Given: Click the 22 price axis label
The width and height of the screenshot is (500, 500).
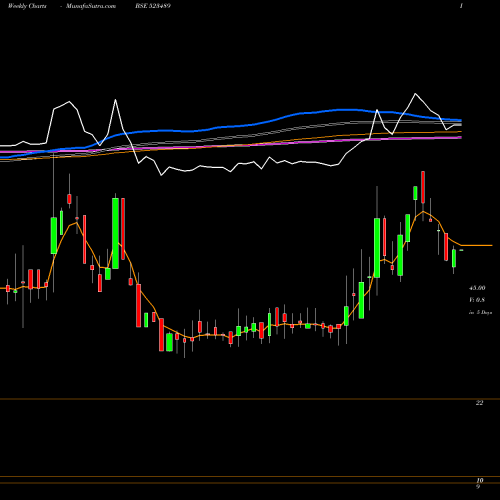Looking at the screenshot, I should [479, 403].
